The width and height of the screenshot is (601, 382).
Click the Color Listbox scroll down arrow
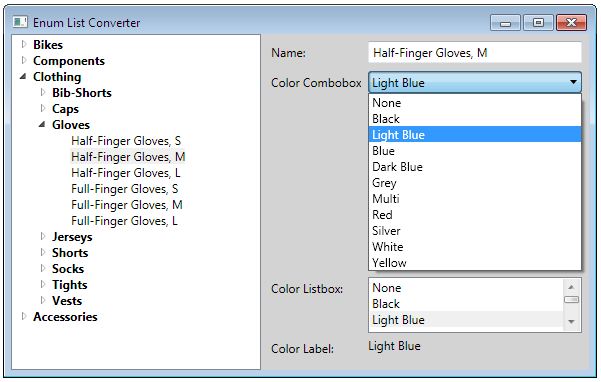pyautogui.click(x=571, y=321)
